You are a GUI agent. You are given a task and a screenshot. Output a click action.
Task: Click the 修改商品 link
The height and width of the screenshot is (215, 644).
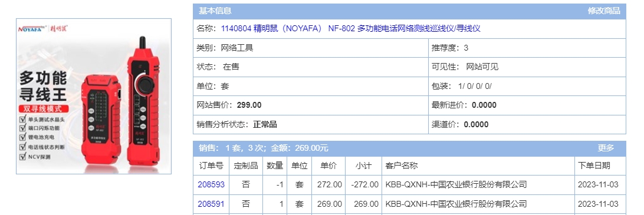(x=604, y=11)
